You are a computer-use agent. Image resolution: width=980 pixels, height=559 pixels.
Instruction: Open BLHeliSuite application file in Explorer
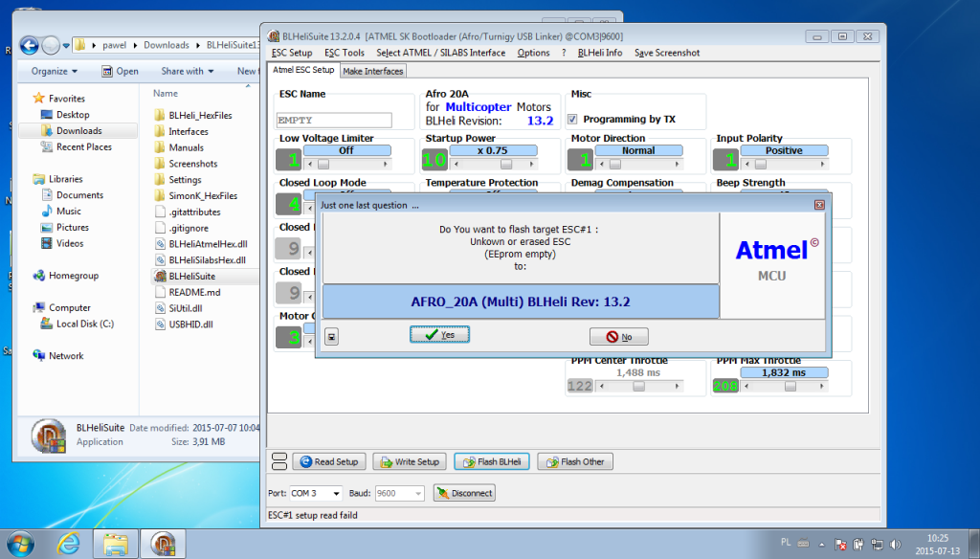click(x=191, y=276)
